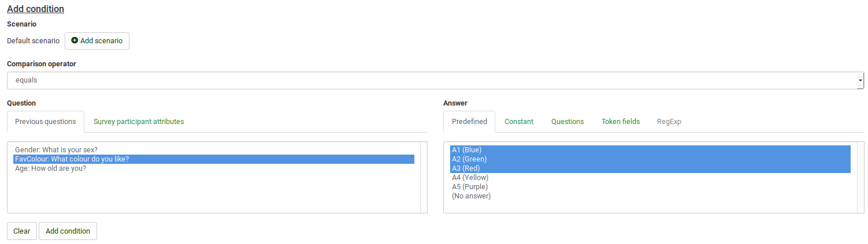The height and width of the screenshot is (244, 868).
Task: Click the Add condition button
Action: click(68, 231)
